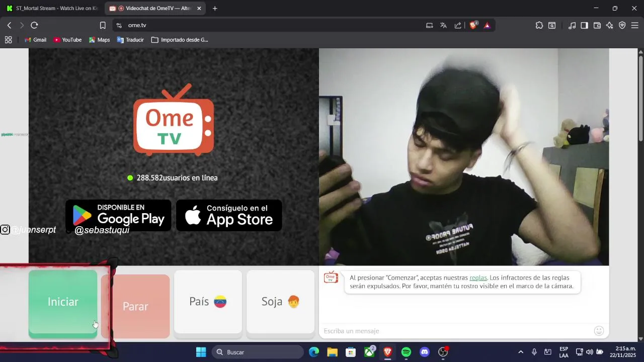
Task: Open the 'reglas' link in chat notice
Action: tap(478, 278)
